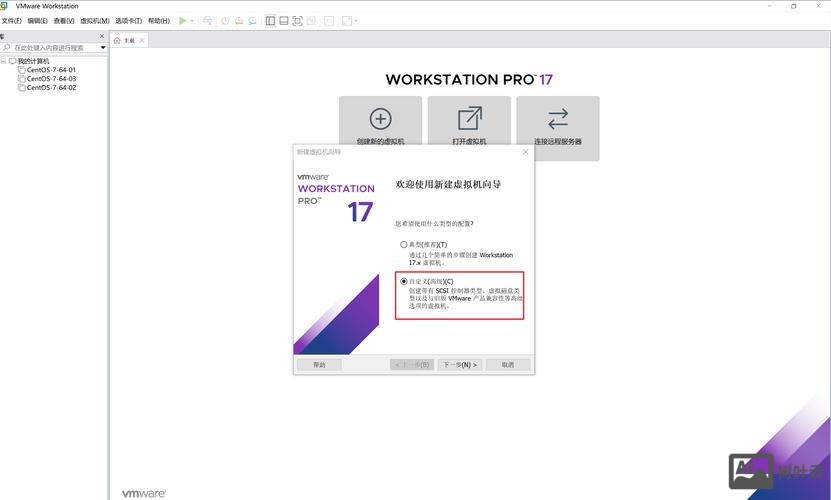
Task: Close the library sidebar panel
Action: [102, 36]
